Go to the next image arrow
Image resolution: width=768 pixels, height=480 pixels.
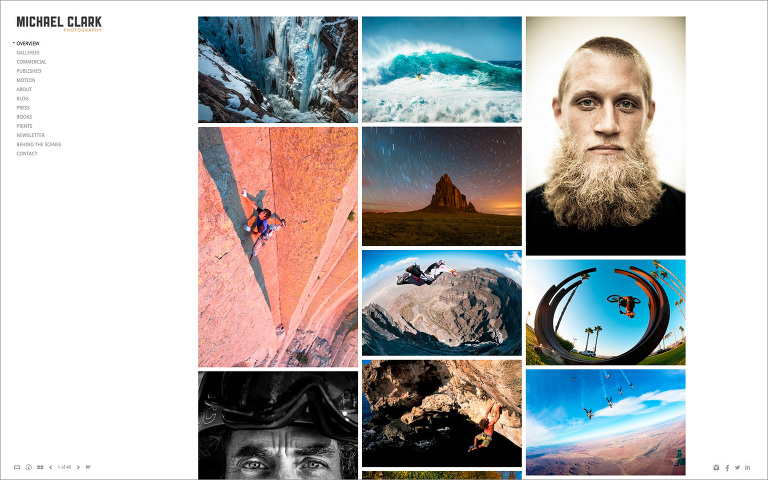pos(78,467)
